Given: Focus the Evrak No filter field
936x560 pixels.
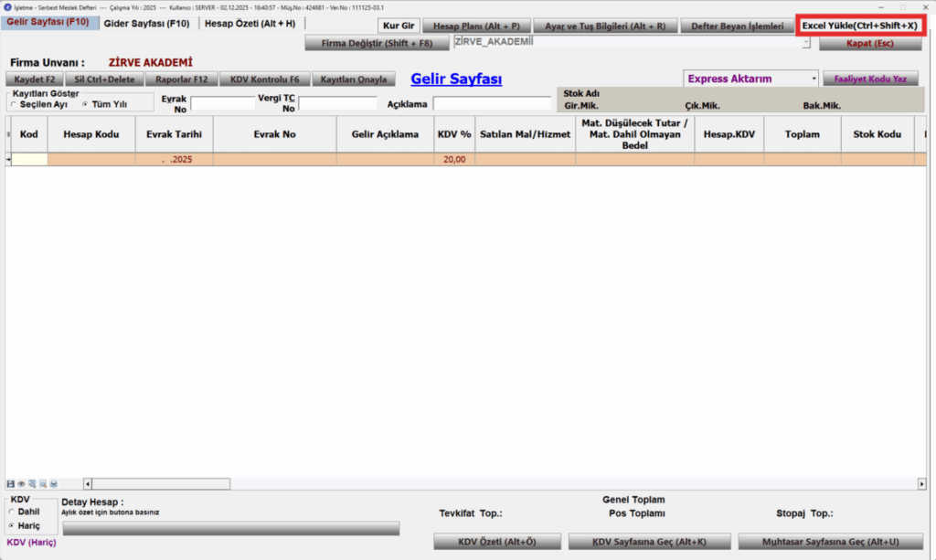Looking at the screenshot, I should tap(223, 103).
